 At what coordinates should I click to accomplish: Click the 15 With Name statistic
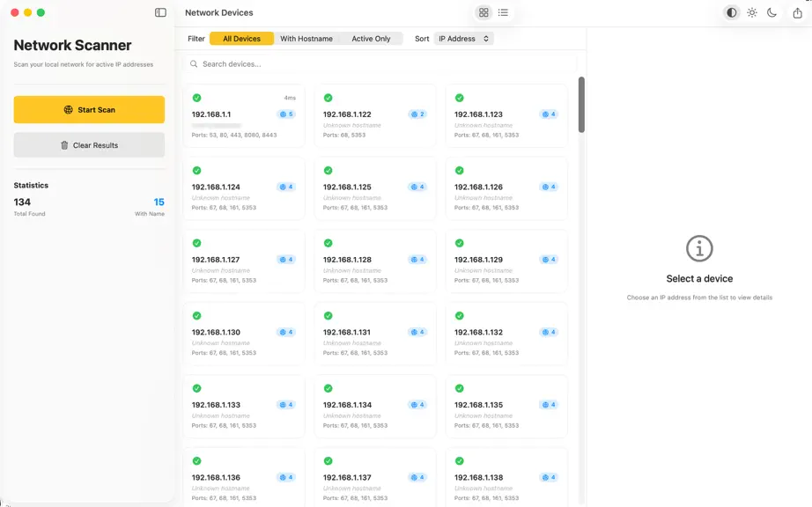click(x=151, y=207)
